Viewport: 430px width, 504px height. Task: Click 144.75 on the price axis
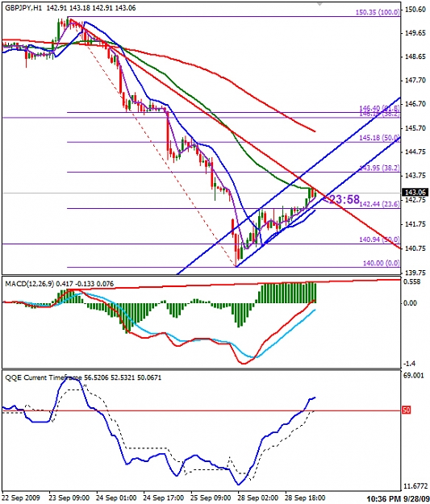(x=415, y=152)
